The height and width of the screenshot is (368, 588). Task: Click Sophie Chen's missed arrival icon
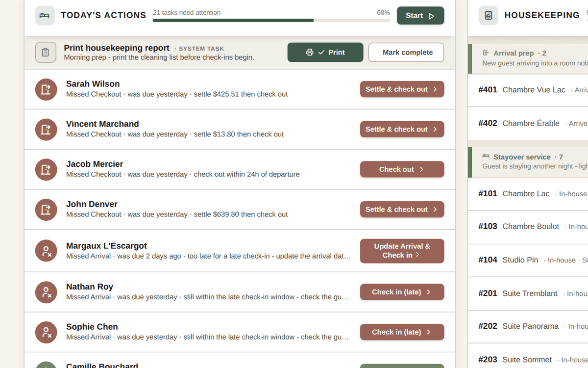click(x=46, y=332)
